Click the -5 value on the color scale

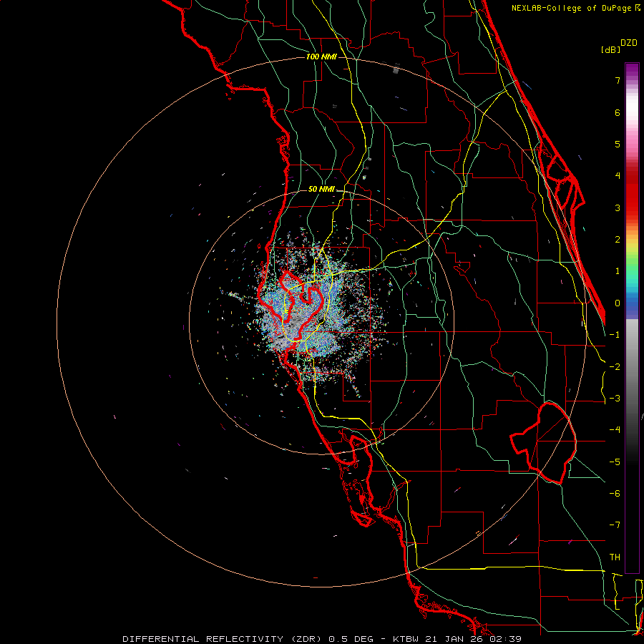click(615, 462)
